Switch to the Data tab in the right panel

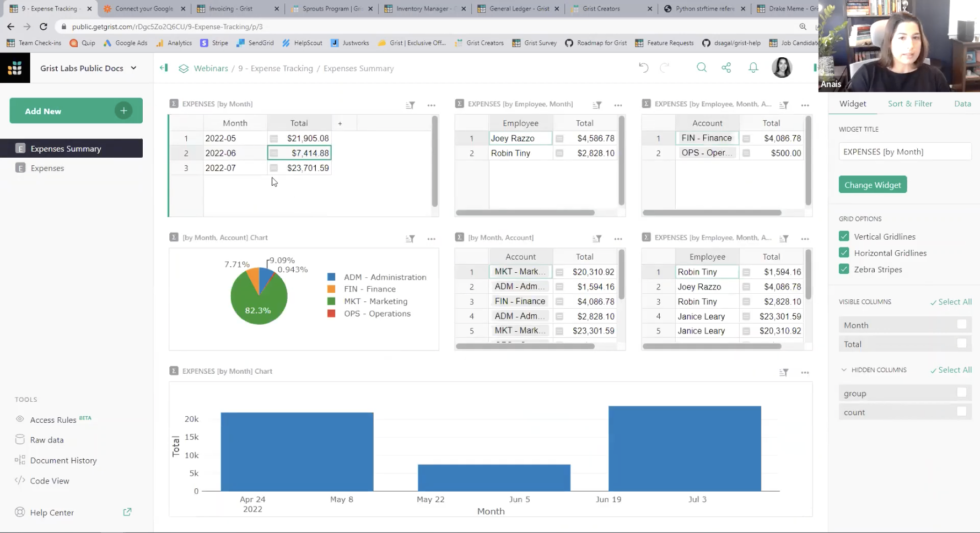coord(963,104)
